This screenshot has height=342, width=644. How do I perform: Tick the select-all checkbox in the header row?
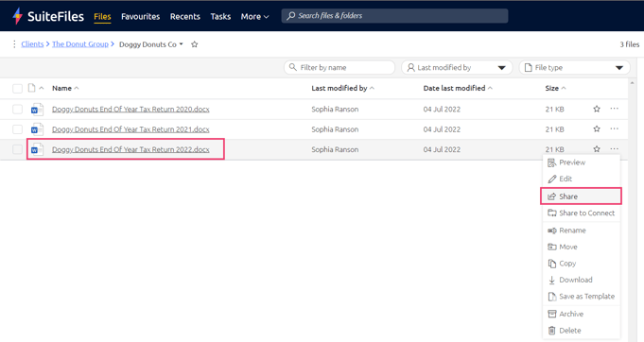(x=17, y=89)
